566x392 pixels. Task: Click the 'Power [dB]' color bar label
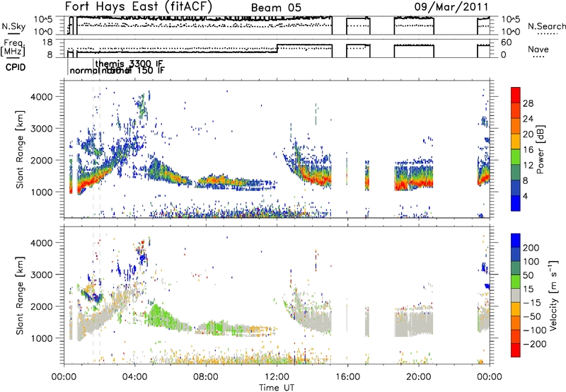541,149
